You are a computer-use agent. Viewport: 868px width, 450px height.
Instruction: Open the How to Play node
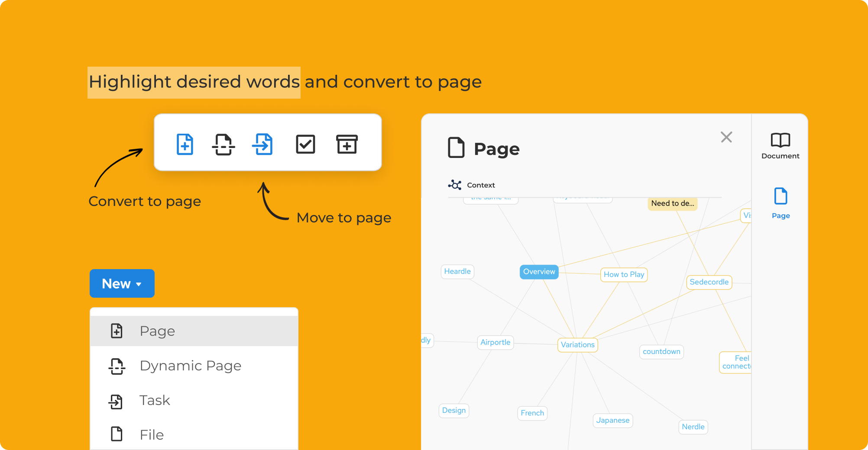coord(624,274)
